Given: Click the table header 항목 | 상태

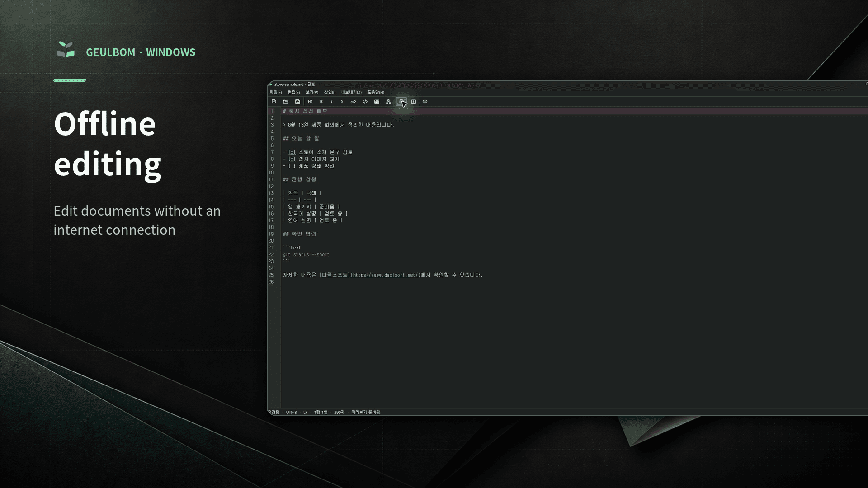Looking at the screenshot, I should coord(302,193).
